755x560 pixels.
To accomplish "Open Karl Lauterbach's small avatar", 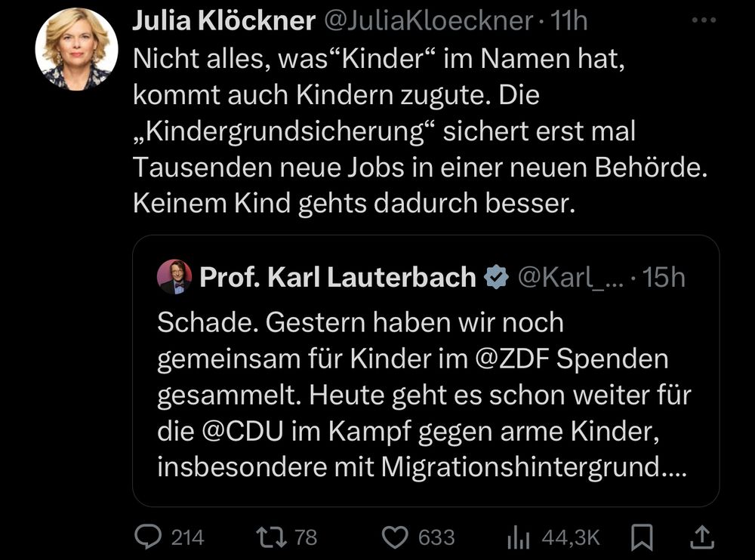I will click(x=174, y=277).
